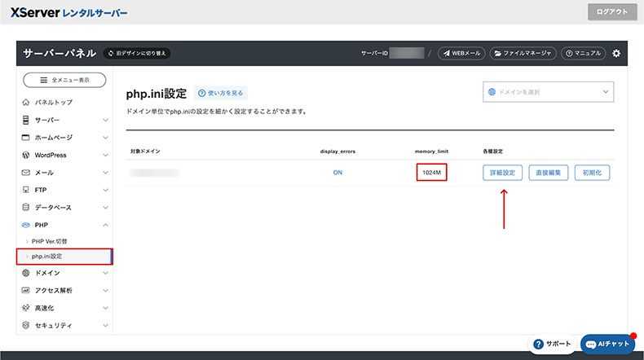644x360 pixels.
Task: Expand the 高速化 menu chevron
Action: [x=105, y=308]
